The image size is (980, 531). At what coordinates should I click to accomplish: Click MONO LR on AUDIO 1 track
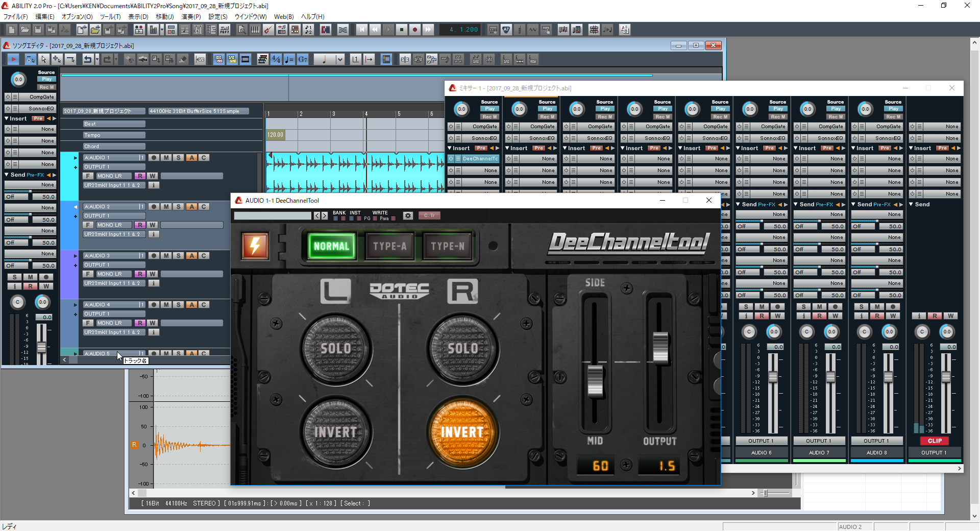pos(114,176)
